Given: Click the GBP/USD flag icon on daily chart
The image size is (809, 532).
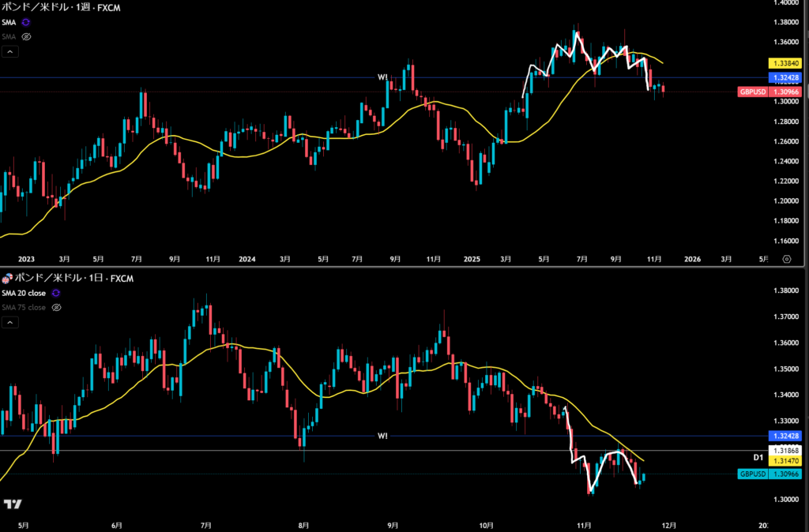Looking at the screenshot, I should pos(7,279).
